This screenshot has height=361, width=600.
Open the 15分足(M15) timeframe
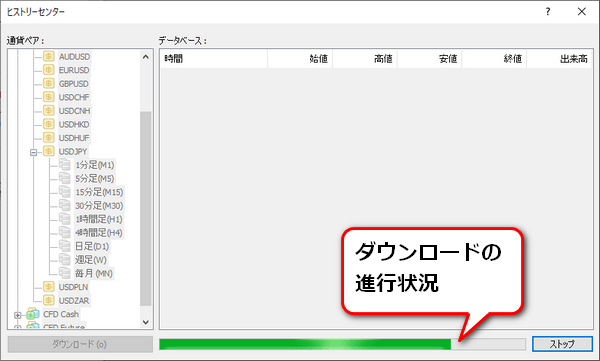[x=99, y=192]
